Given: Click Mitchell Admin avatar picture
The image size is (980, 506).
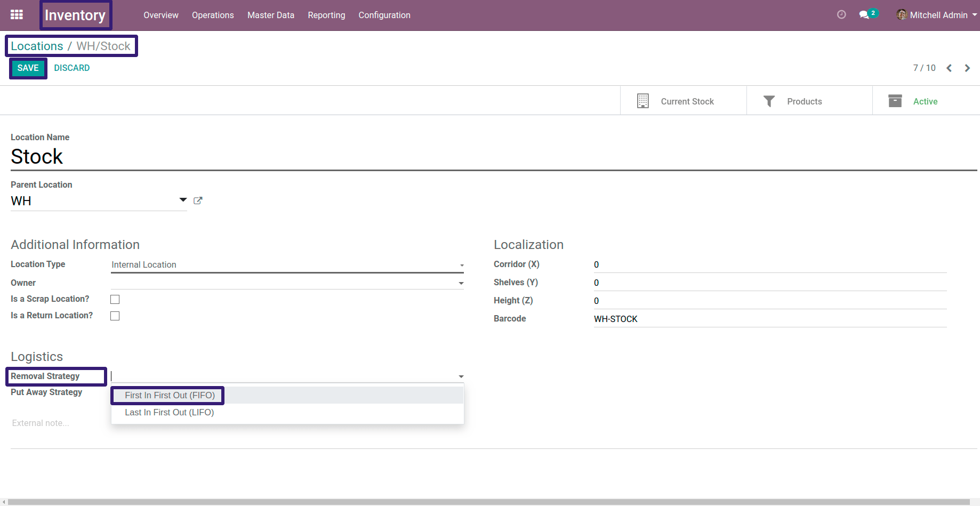Looking at the screenshot, I should point(902,15).
